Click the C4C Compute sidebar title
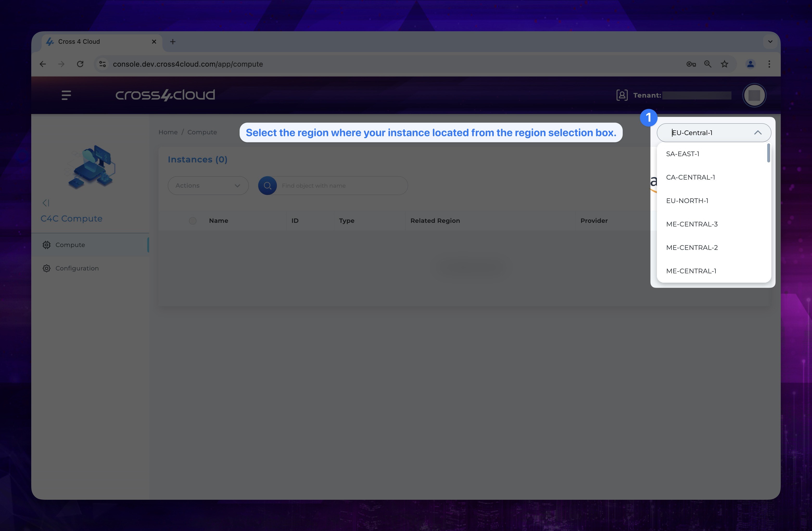812x531 pixels. tap(71, 219)
